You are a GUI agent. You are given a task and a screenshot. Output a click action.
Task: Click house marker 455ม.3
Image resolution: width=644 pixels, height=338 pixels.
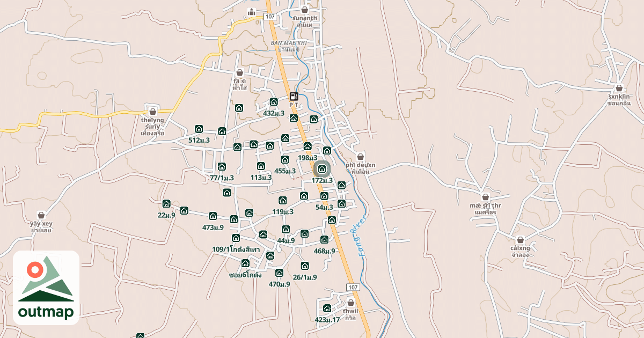point(285,159)
